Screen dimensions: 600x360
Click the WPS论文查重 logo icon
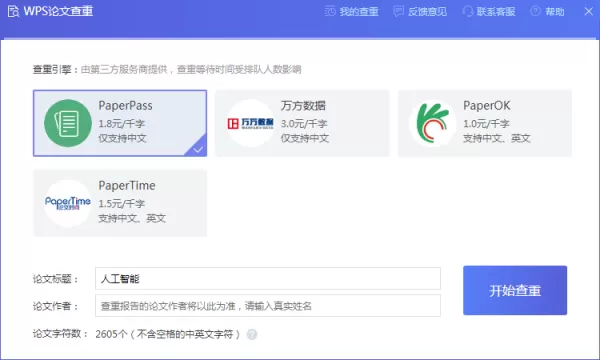point(13,11)
